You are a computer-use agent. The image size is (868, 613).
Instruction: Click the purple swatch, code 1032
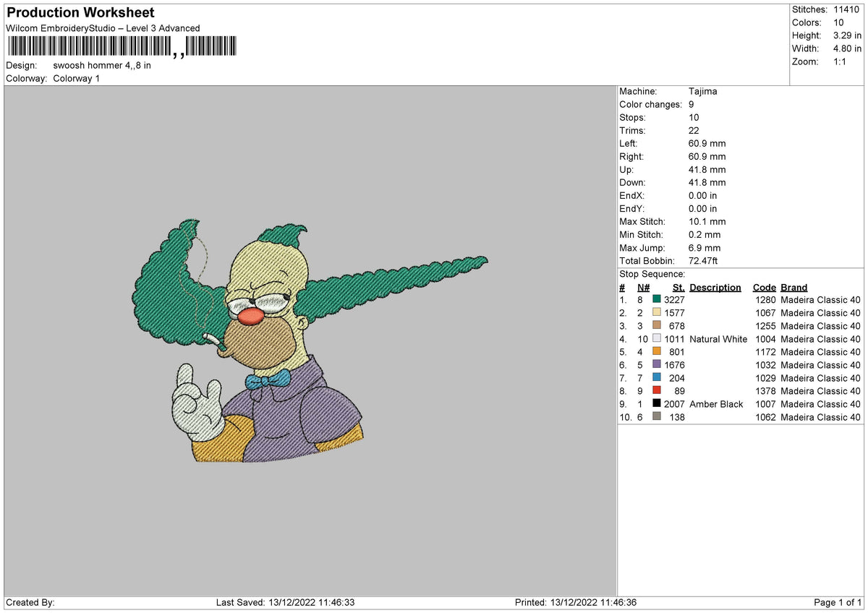pyautogui.click(x=657, y=364)
